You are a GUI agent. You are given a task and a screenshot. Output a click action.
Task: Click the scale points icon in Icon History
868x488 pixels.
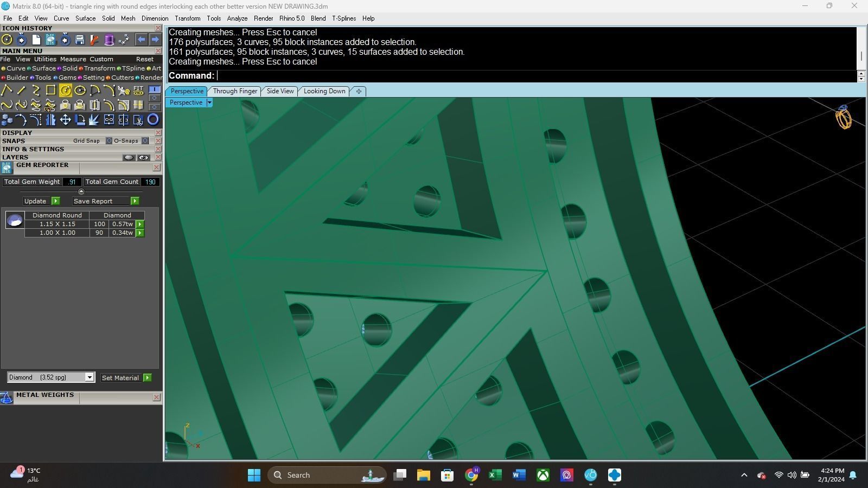point(124,40)
